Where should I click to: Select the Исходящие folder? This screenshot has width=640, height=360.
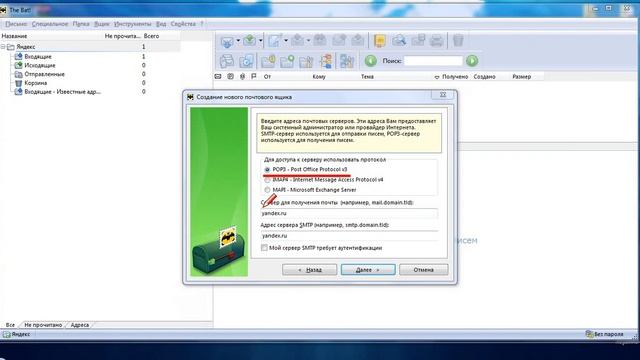[40, 65]
